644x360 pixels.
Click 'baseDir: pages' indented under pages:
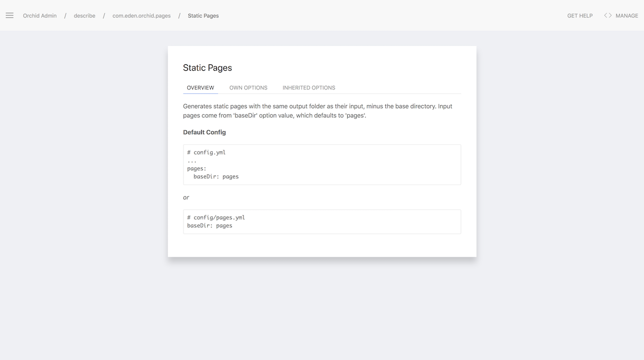point(216,177)
